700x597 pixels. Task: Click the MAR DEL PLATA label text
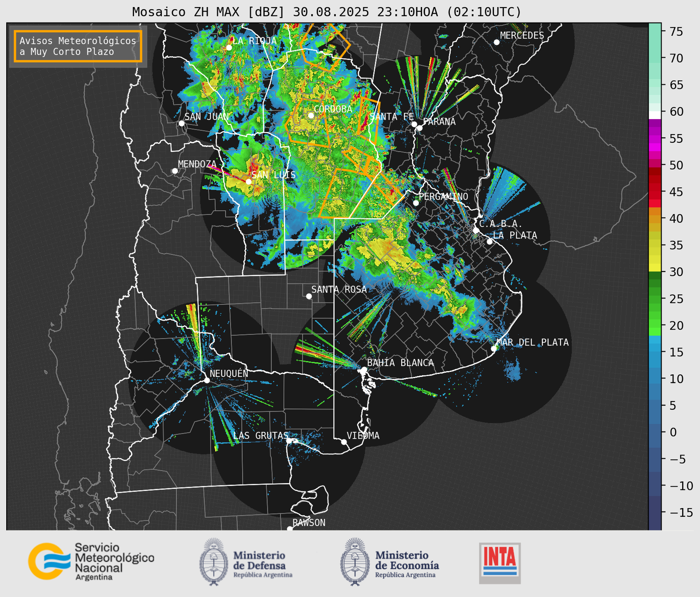pyautogui.click(x=532, y=343)
